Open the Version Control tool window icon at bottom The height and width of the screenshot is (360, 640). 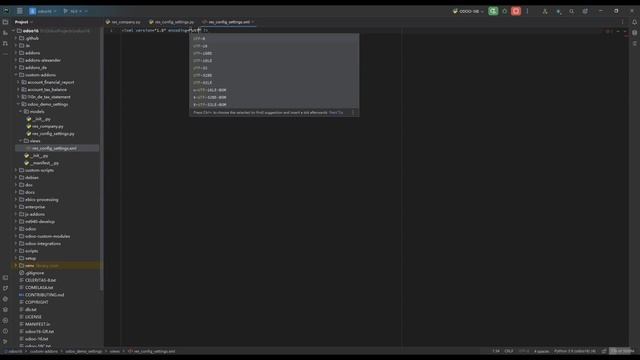click(x=5, y=342)
